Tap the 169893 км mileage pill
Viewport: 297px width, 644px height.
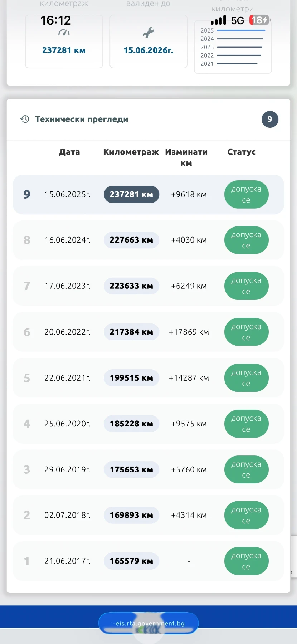[x=131, y=515]
